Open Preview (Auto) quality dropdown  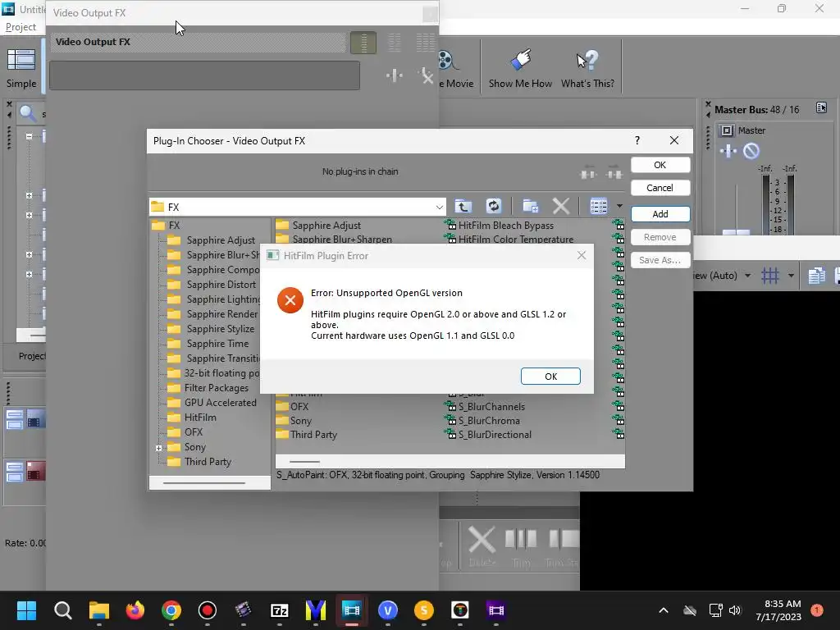tap(748, 276)
